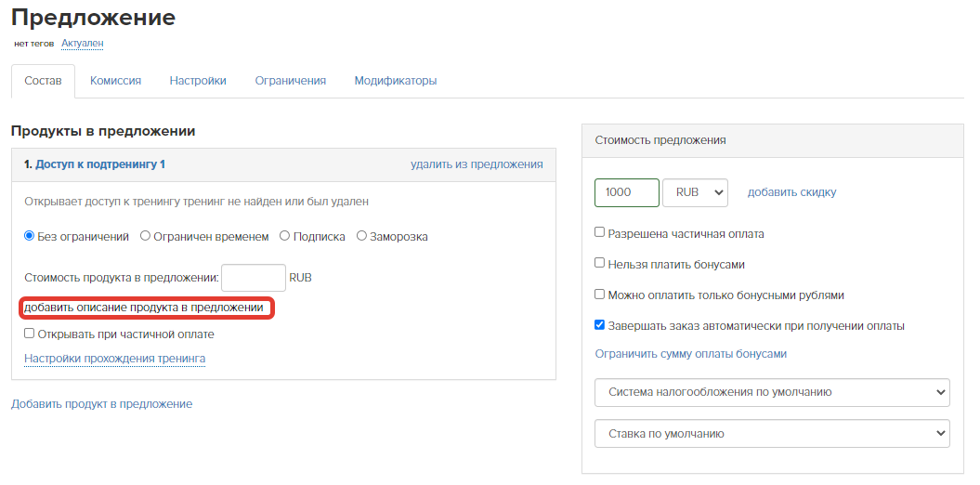This screenshot has height=485, width=980.
Task: Click the offer price field with 1000
Action: click(x=627, y=192)
